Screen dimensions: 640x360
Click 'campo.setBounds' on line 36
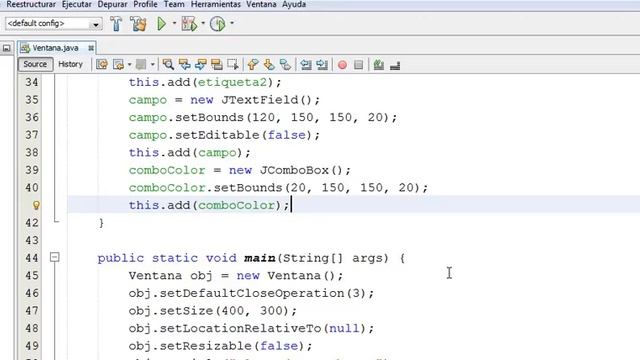pos(186,118)
